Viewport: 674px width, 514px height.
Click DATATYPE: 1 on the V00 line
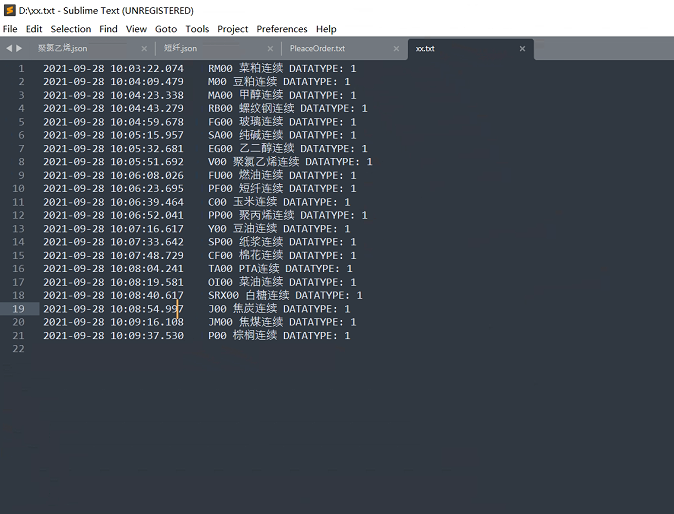[x=339, y=162]
